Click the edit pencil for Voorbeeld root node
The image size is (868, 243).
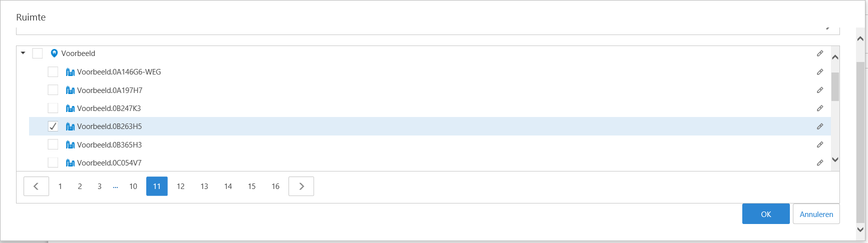point(820,53)
